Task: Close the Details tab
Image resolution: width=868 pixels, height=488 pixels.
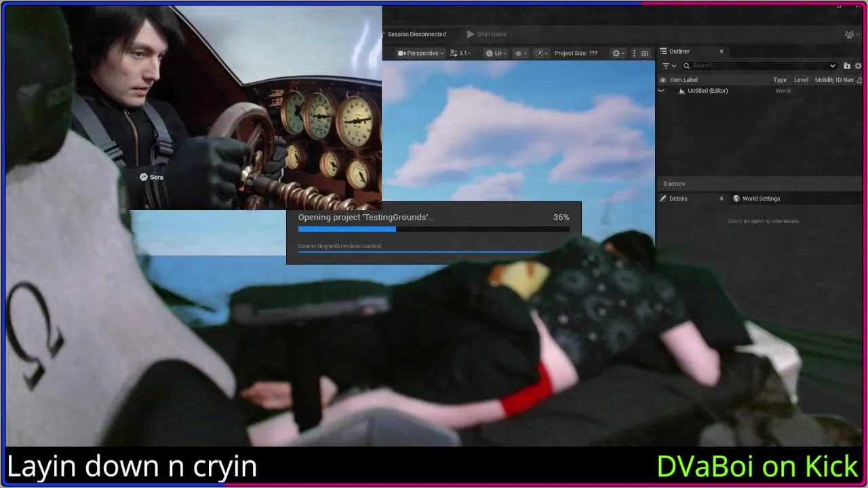Action: 722,199
